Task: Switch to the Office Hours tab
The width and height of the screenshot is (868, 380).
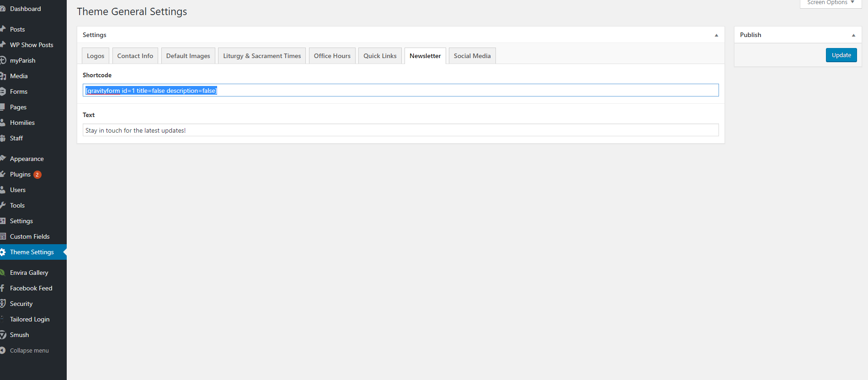Action: click(332, 56)
